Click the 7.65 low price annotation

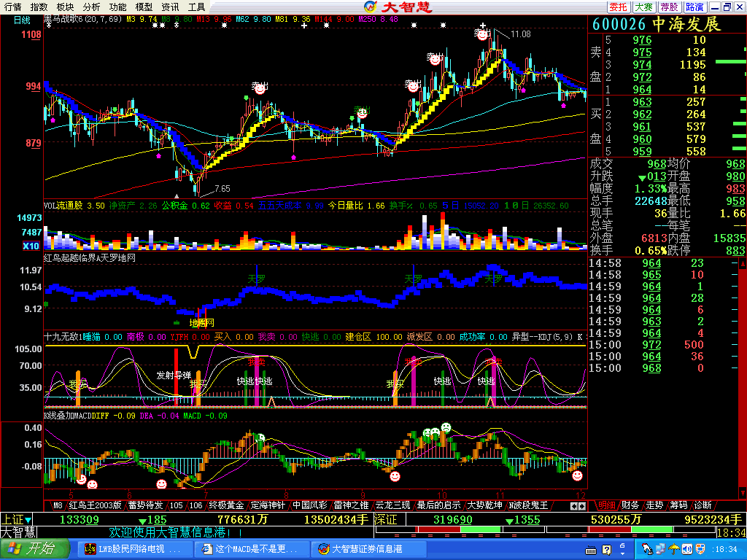pos(222,189)
